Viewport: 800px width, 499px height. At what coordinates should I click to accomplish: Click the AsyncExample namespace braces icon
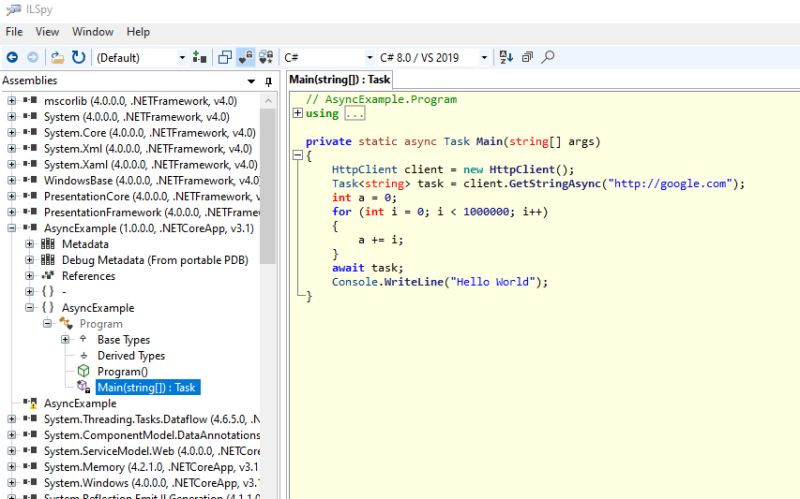point(48,308)
